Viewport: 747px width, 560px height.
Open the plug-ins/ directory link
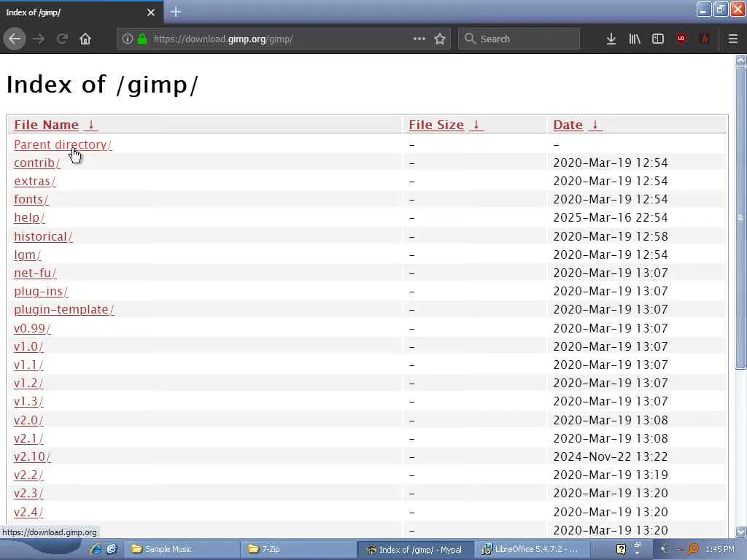[x=41, y=291]
